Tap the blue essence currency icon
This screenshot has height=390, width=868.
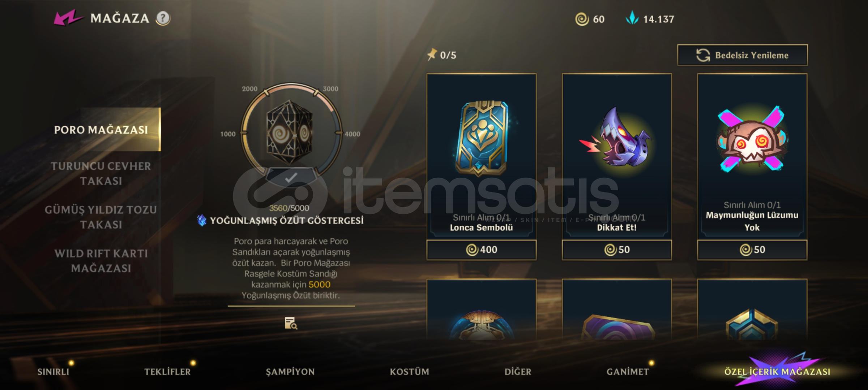tap(632, 18)
